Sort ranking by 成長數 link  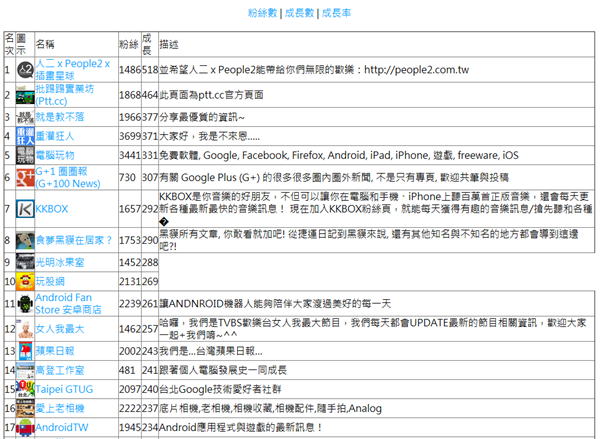(299, 13)
